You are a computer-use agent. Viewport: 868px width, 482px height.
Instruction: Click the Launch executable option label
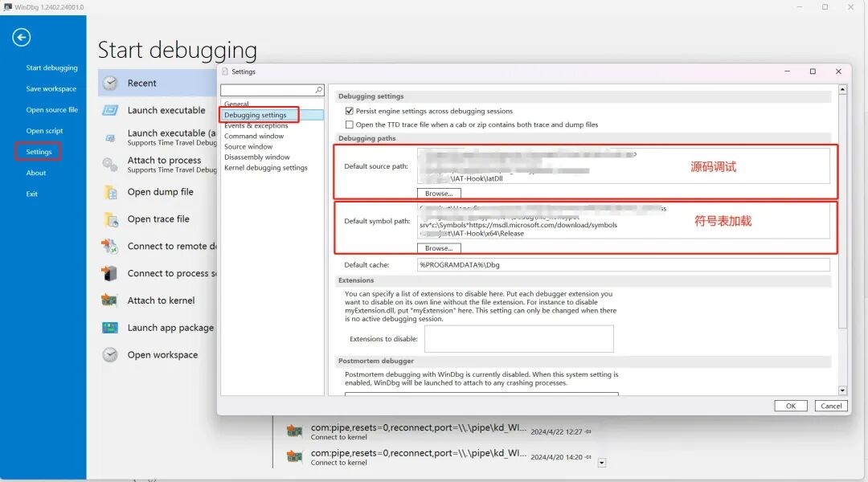click(x=166, y=110)
